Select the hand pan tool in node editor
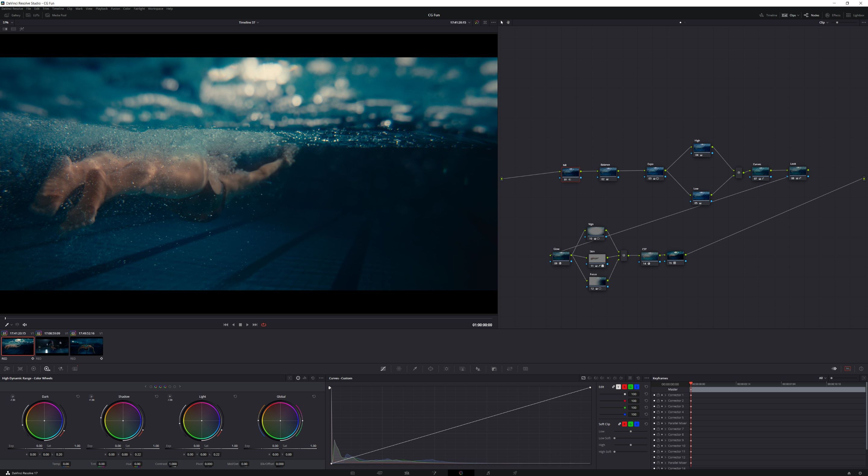The width and height of the screenshot is (868, 476). click(508, 23)
